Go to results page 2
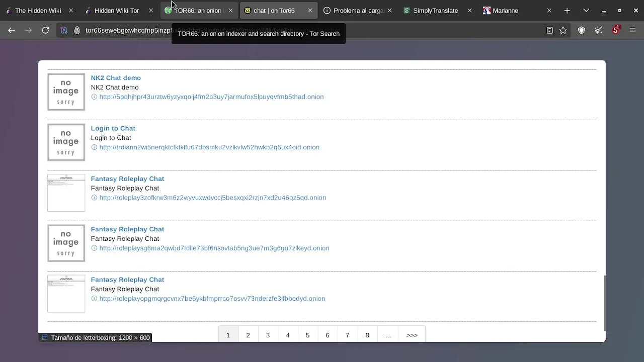644x362 pixels. (x=248, y=335)
